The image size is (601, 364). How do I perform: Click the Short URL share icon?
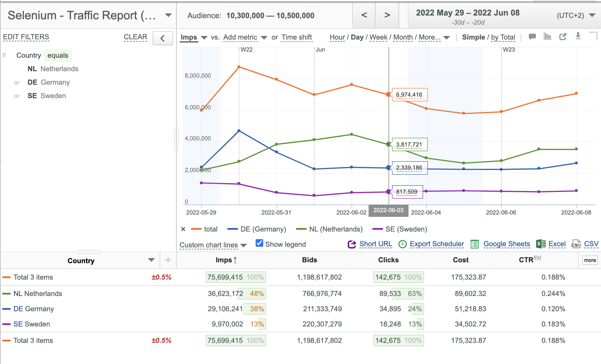pyautogui.click(x=352, y=244)
